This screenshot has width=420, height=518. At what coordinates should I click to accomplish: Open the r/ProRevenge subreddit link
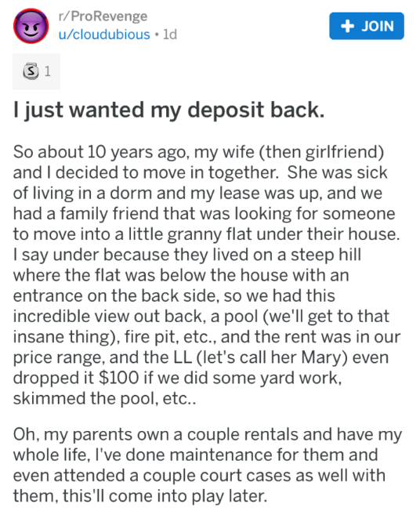(103, 16)
